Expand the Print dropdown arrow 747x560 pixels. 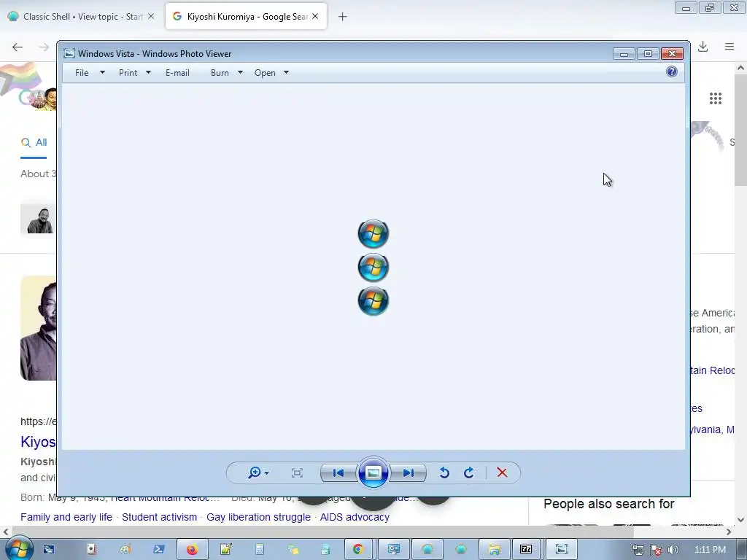(148, 72)
